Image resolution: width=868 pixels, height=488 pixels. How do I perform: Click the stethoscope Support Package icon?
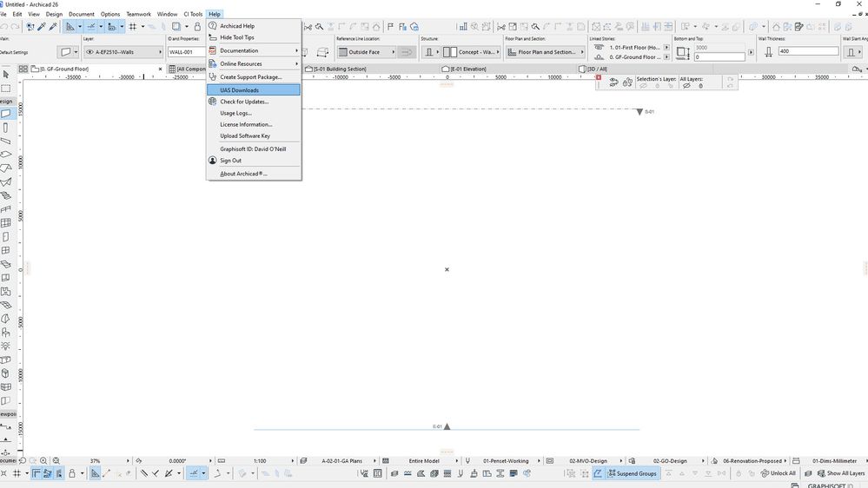[x=212, y=77]
